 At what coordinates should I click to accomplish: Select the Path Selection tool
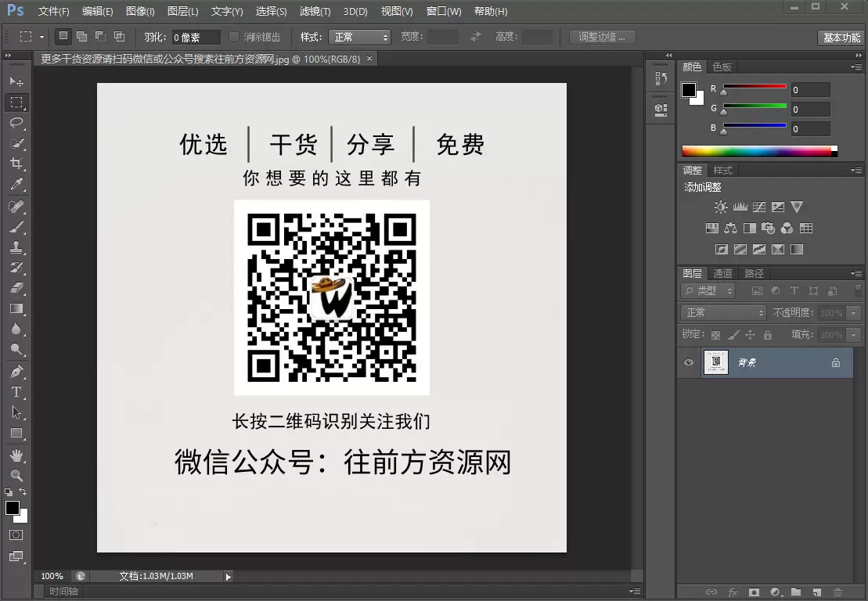click(16, 412)
